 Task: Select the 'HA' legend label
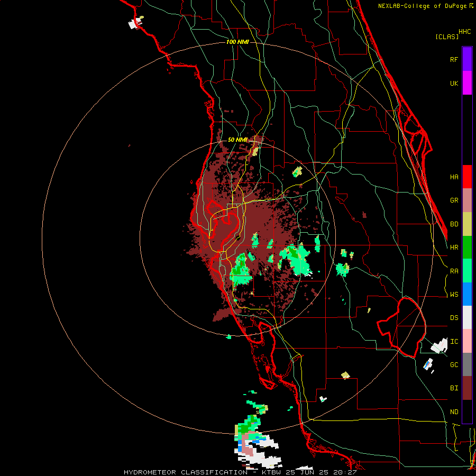454,177
